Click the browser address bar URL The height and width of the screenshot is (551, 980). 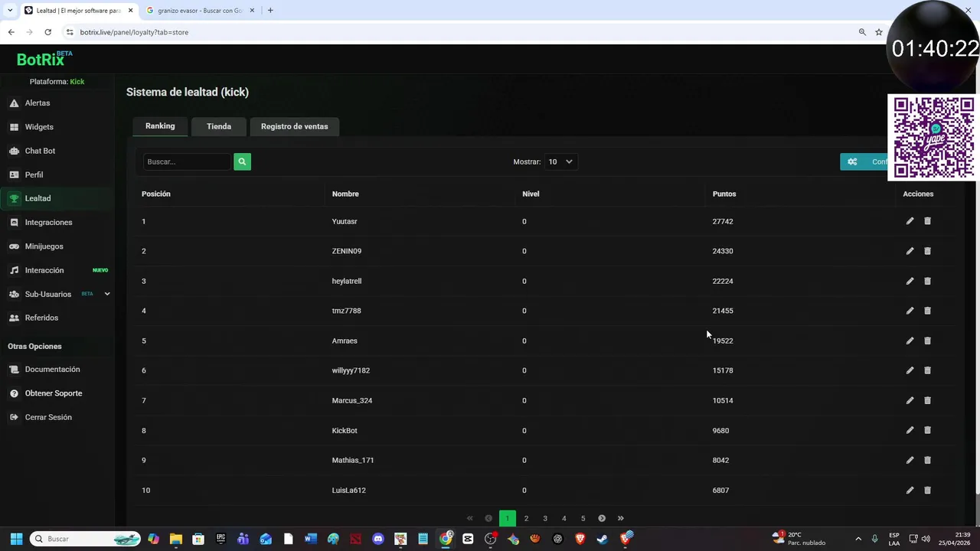click(x=134, y=32)
